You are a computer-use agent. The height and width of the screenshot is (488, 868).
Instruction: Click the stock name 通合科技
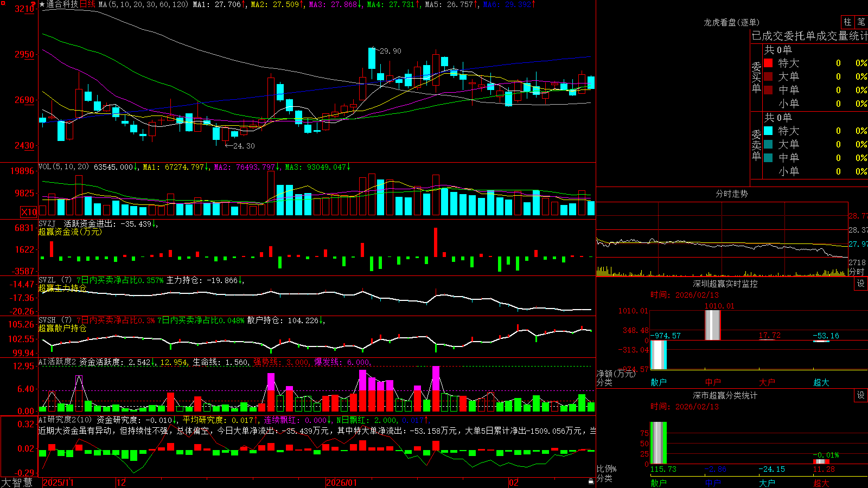62,4
